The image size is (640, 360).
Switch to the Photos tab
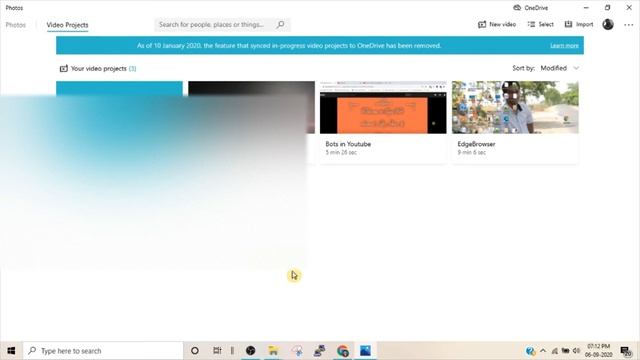tap(16, 25)
